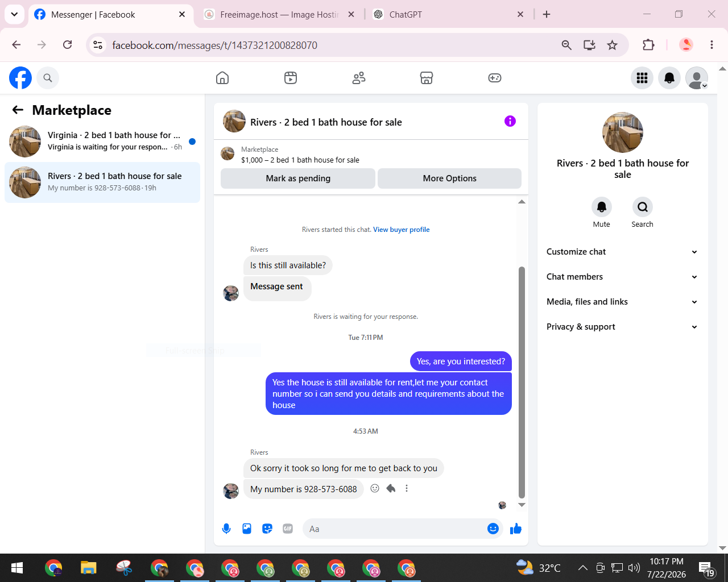The width and height of the screenshot is (728, 582).
Task: Click the chat scrollbar down arrow
Action: pos(522,505)
